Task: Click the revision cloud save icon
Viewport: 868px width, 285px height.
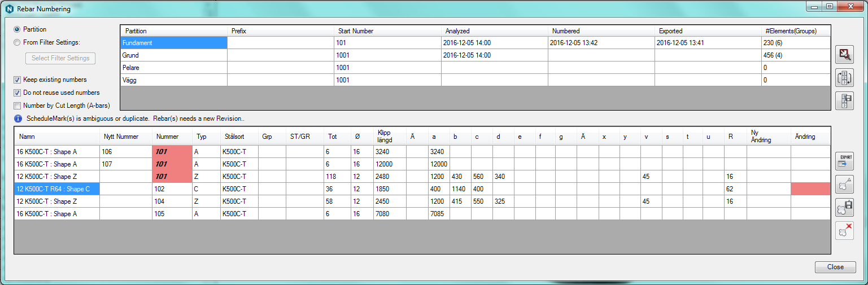Action: pos(844,207)
